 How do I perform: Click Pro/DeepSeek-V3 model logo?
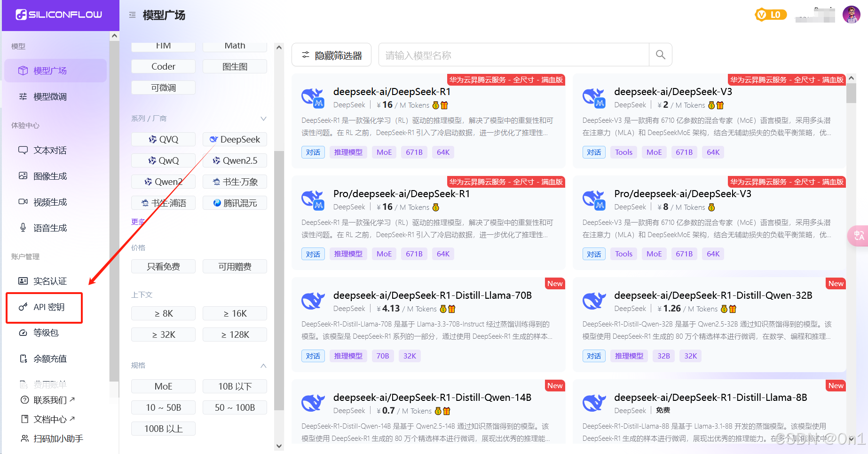point(594,200)
